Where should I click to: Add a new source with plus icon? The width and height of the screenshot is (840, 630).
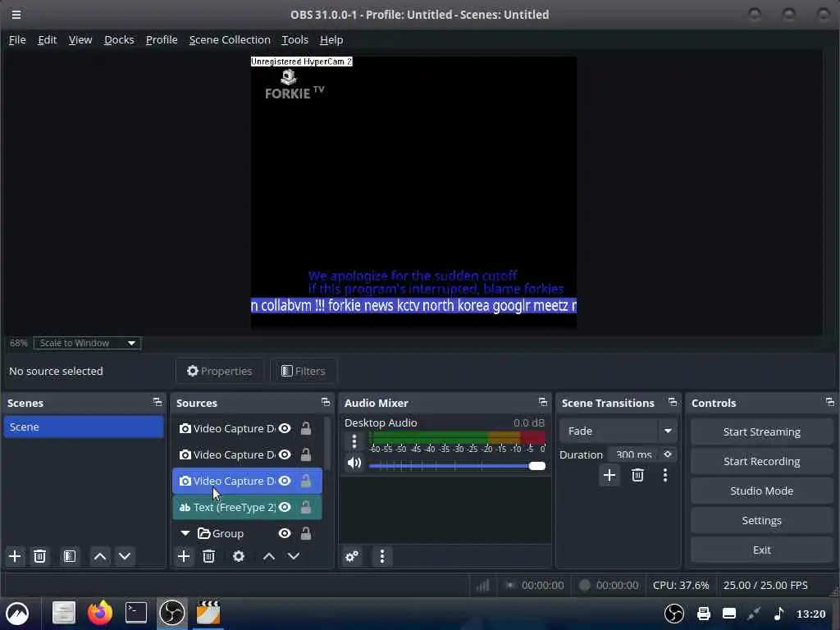click(x=184, y=556)
